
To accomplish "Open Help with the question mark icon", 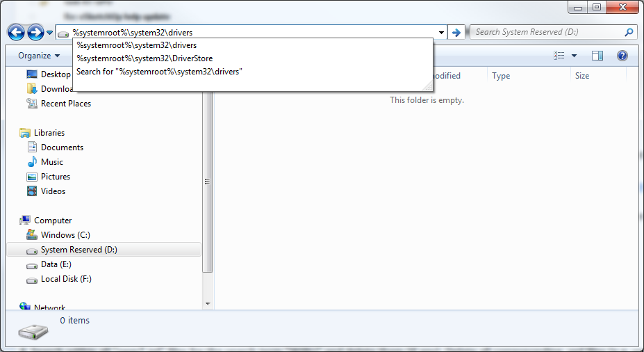I will [x=622, y=56].
